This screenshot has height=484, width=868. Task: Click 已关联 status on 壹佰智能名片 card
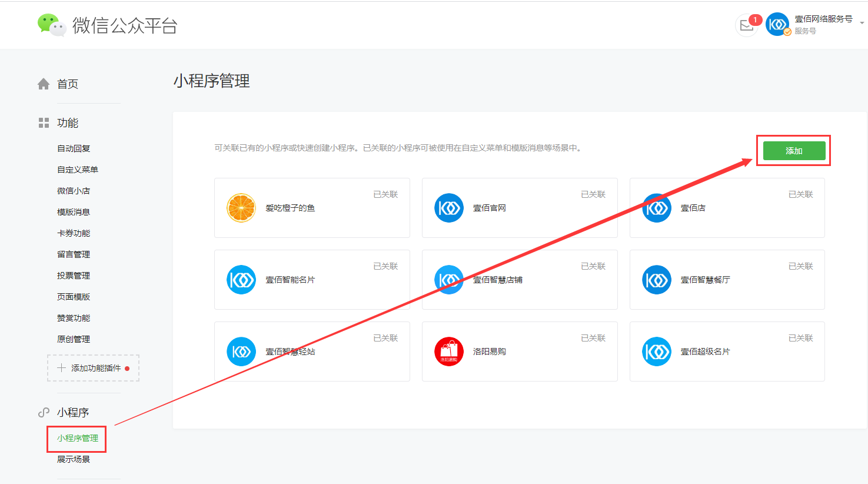tap(385, 266)
